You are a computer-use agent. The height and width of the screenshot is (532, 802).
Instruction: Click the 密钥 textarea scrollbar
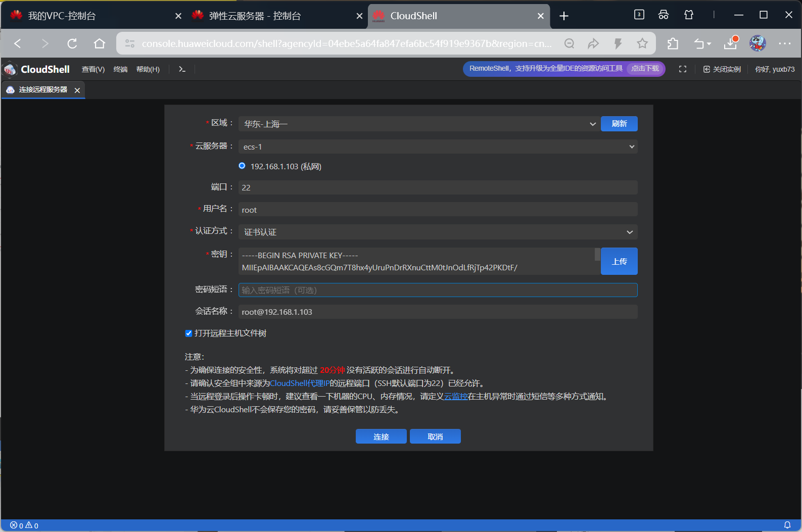(597, 254)
